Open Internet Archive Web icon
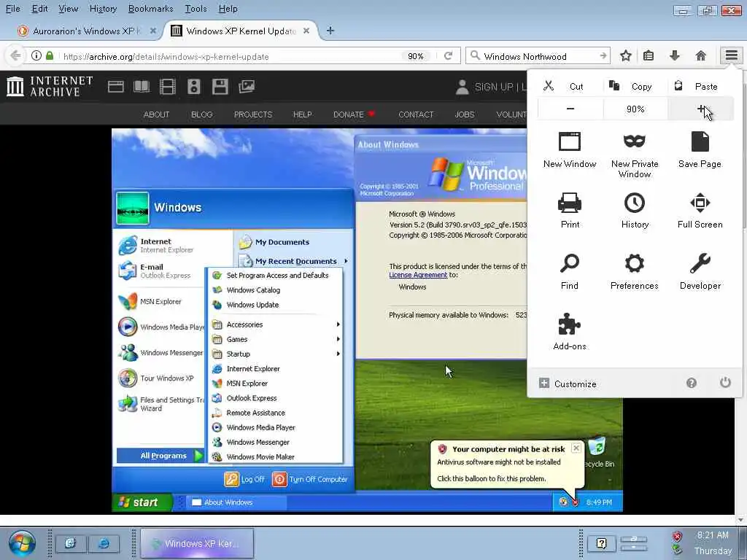This screenshot has width=747, height=560. coord(116,86)
